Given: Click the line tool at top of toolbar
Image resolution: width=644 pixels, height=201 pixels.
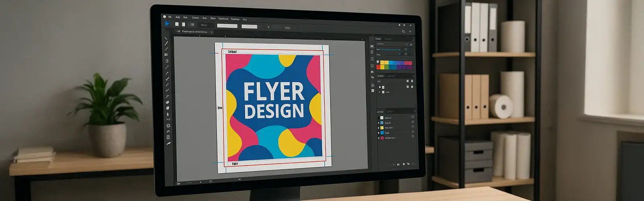Looking at the screenshot, I should 166,38.
